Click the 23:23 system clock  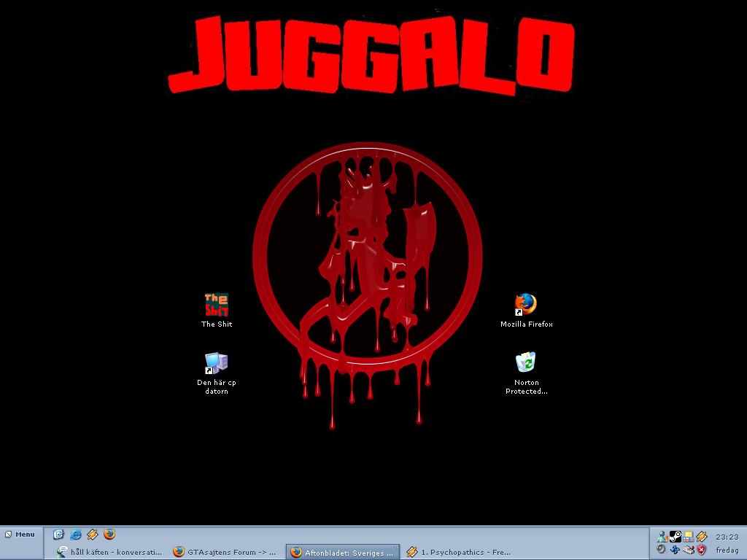(727, 537)
